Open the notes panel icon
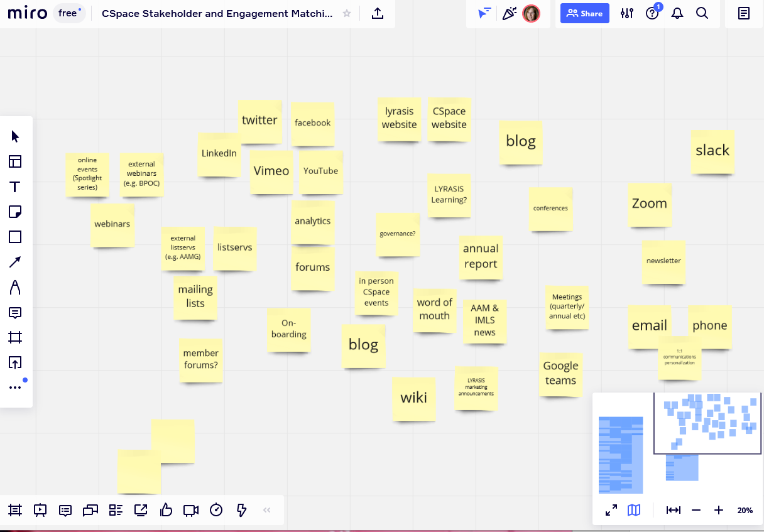The width and height of the screenshot is (764, 532). coord(744,14)
